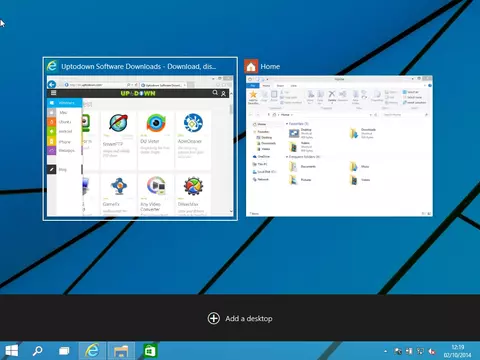Click the taskbar Search magnifier icon
The width and height of the screenshot is (480, 360).
click(x=37, y=351)
